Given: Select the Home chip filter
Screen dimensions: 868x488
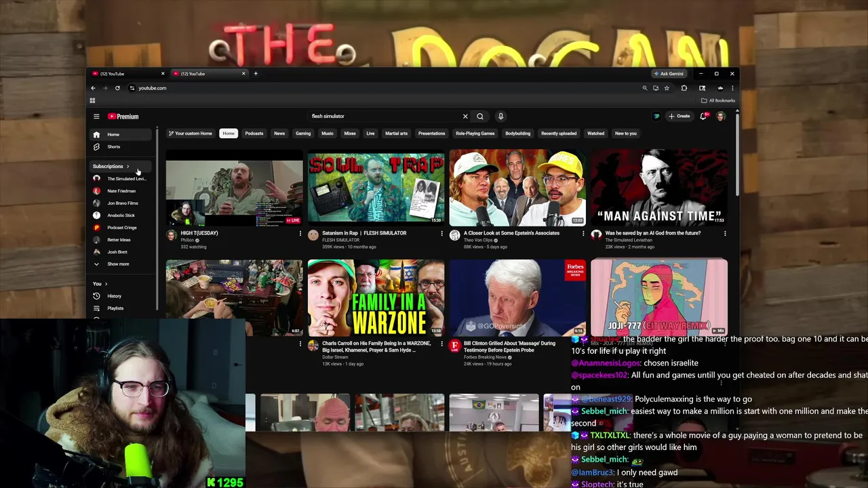Looking at the screenshot, I should click(x=229, y=134).
